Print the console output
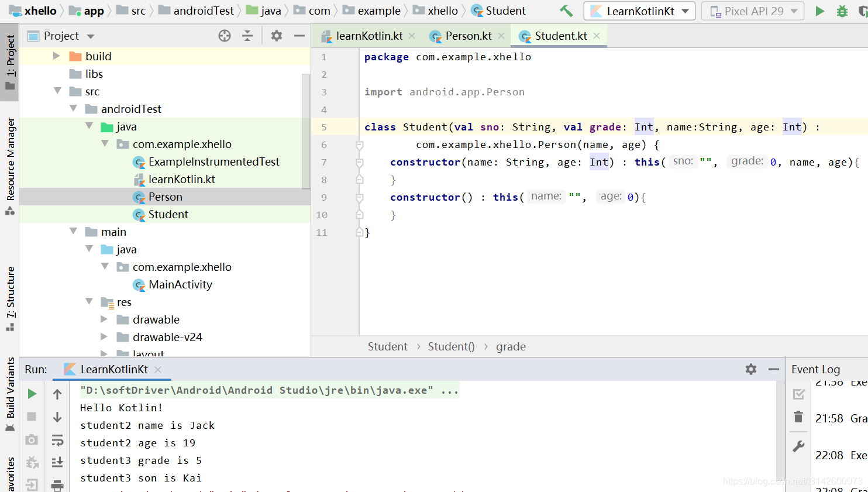 click(x=57, y=485)
